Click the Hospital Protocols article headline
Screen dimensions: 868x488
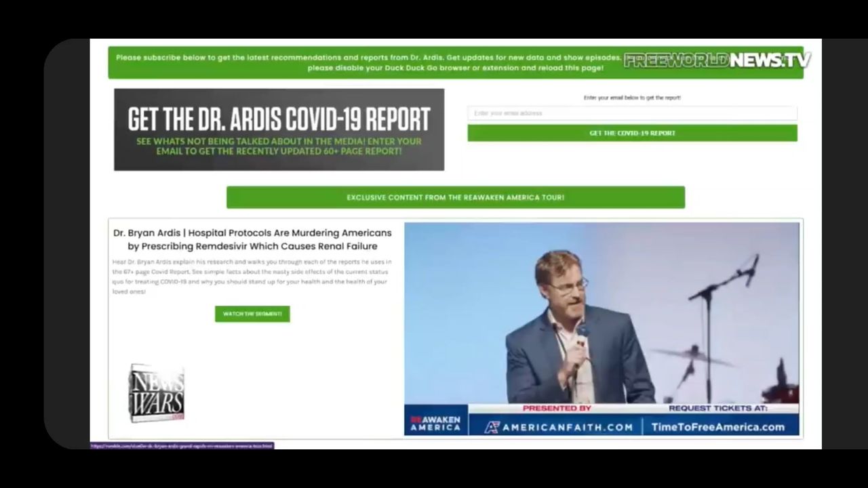[252, 239]
